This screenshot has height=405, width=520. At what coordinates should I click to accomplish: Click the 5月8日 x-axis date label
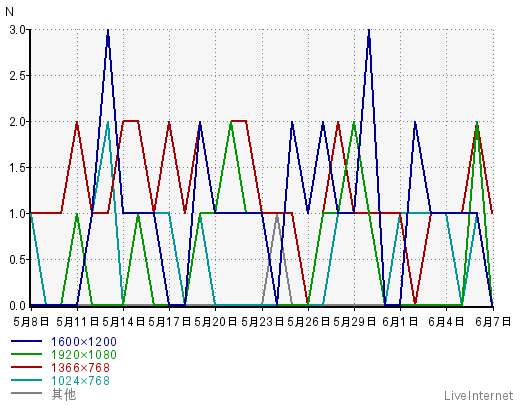31,322
